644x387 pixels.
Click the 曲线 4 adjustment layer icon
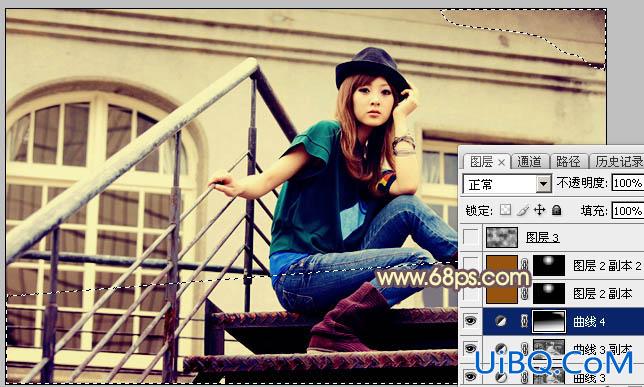501,321
